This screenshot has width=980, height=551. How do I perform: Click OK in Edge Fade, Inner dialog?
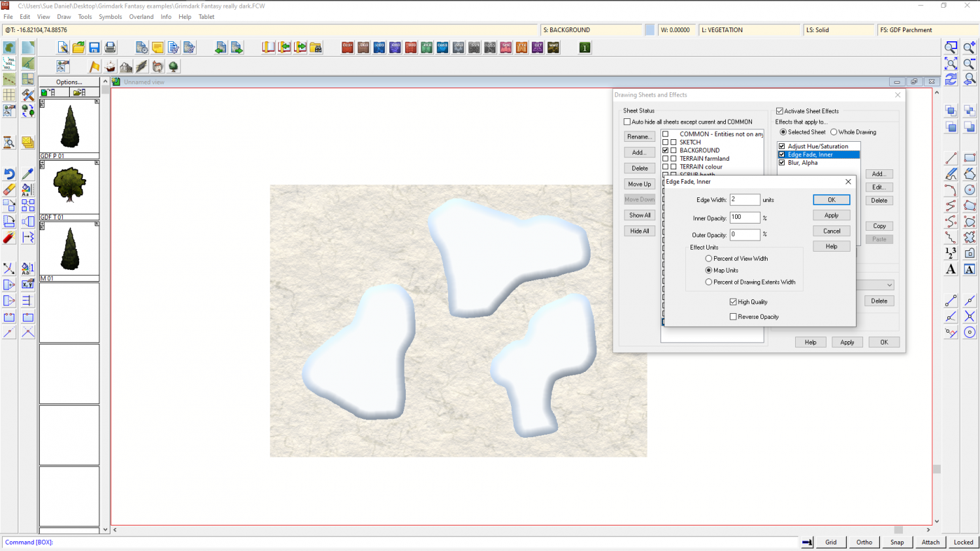[x=832, y=200]
